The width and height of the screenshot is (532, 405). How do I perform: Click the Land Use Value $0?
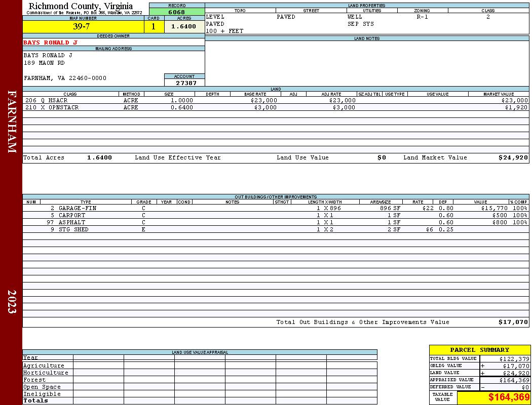click(382, 157)
